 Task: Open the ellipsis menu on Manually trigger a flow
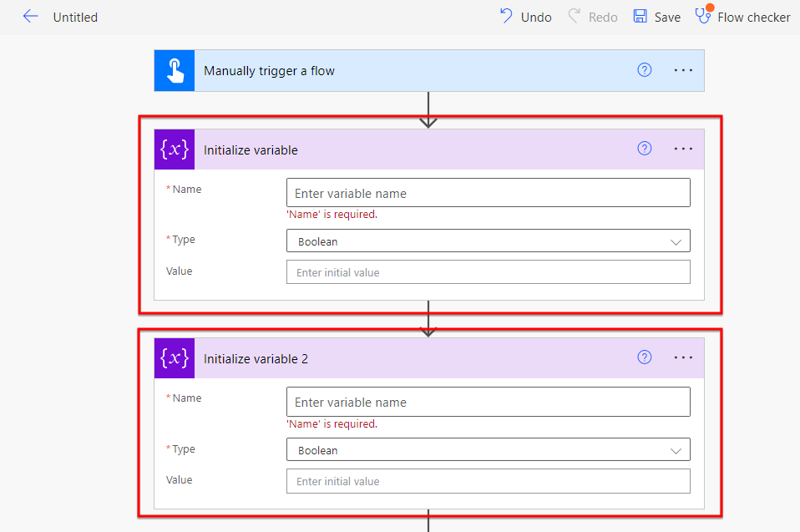click(x=683, y=70)
